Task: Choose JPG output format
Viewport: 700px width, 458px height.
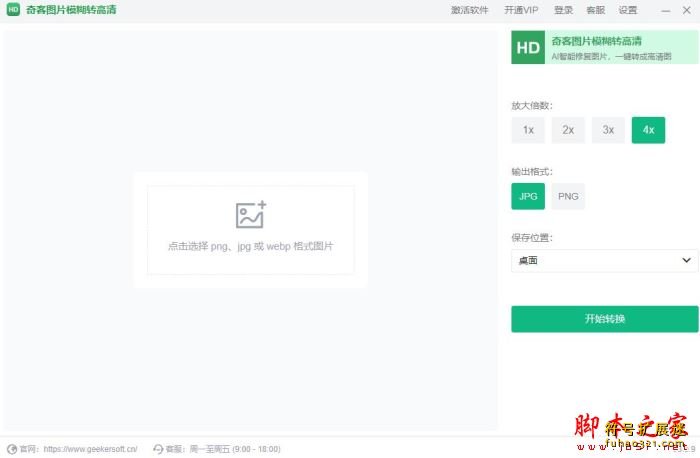Action: click(528, 196)
